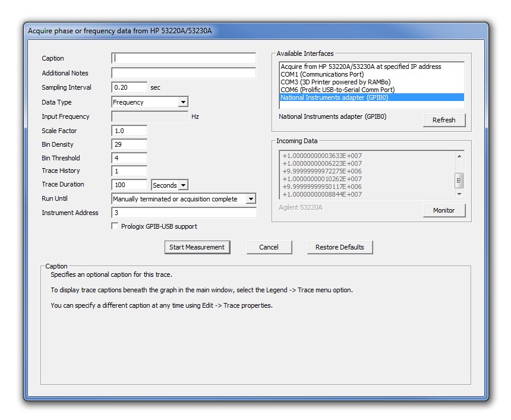Click Incoming Data scrollbar up arrow

459,156
